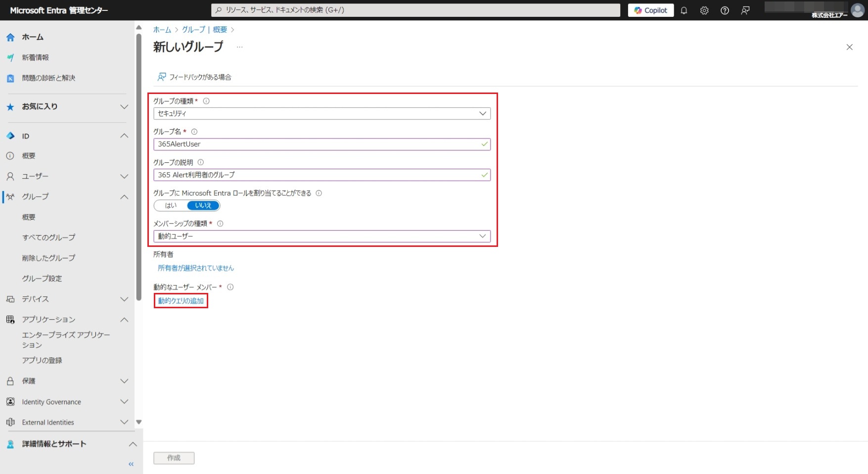Click the help question mark icon
The height and width of the screenshot is (474, 868).
tap(725, 10)
